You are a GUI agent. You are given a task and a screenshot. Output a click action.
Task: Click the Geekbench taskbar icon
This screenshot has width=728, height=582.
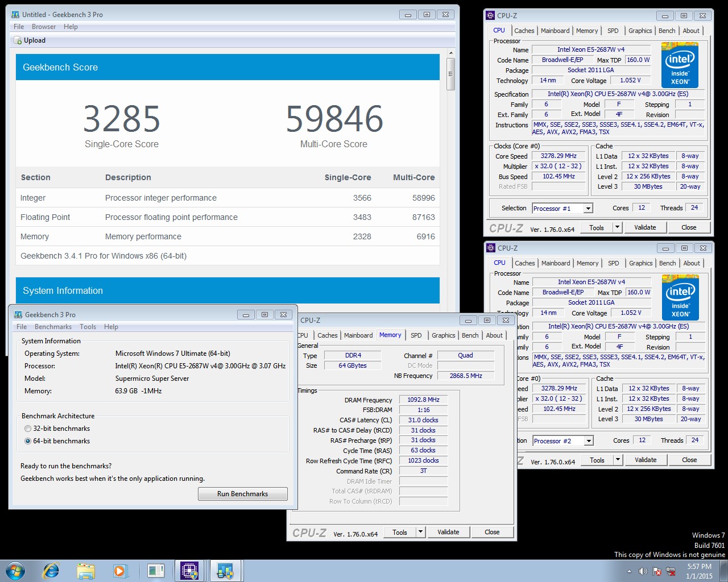pyautogui.click(x=225, y=571)
